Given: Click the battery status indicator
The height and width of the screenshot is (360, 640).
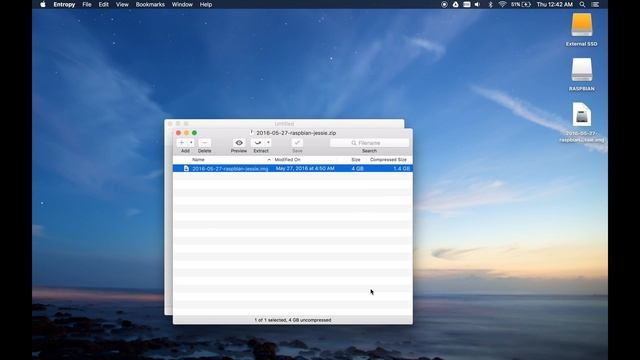Looking at the screenshot, I should point(521,4).
